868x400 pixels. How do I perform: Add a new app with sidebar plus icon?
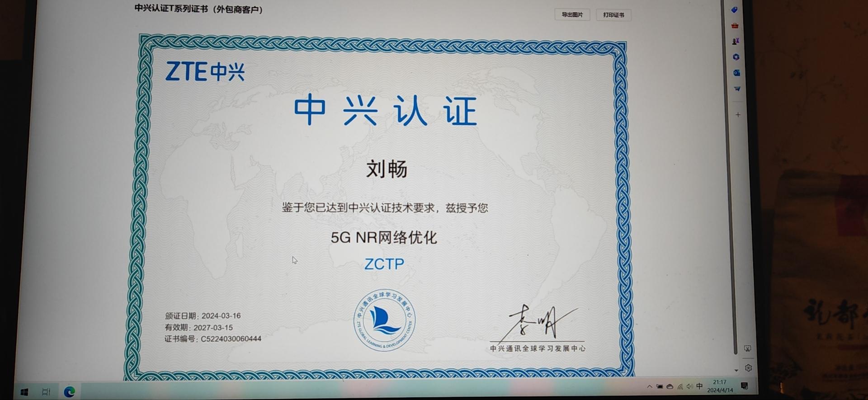pyautogui.click(x=738, y=115)
